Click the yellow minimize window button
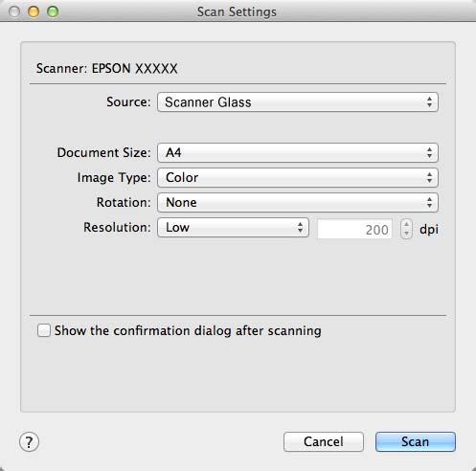Image resolution: width=476 pixels, height=471 pixels. point(34,11)
